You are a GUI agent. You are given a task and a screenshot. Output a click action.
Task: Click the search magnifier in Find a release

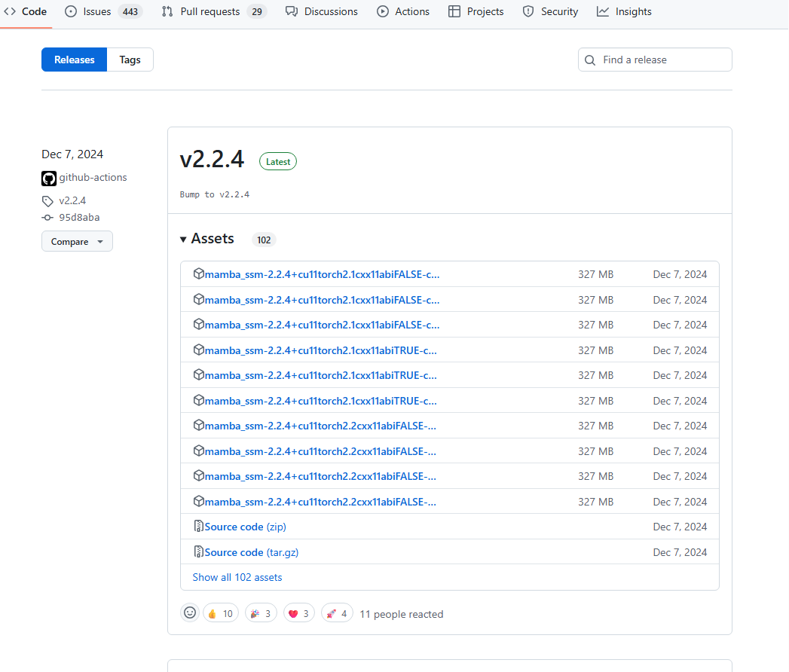point(590,60)
